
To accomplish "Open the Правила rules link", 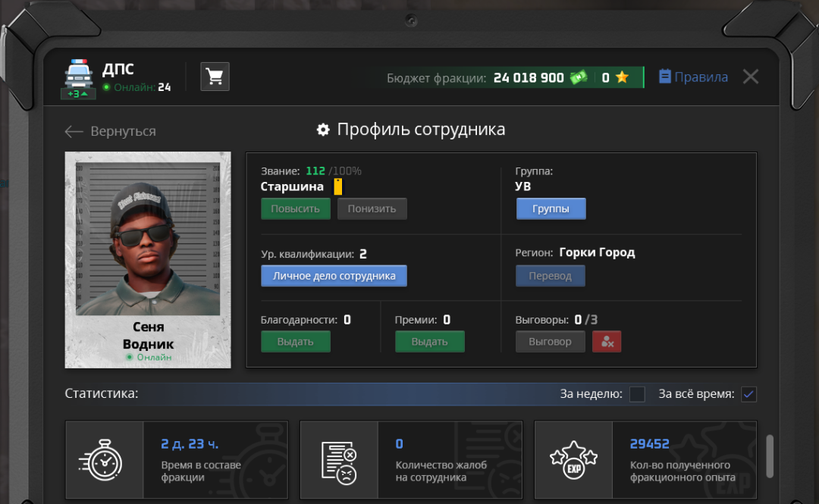I will click(x=693, y=77).
